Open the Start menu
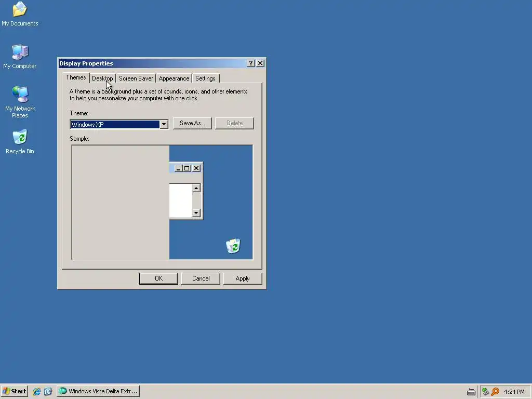Viewport: 532px width, 399px height. (x=14, y=391)
